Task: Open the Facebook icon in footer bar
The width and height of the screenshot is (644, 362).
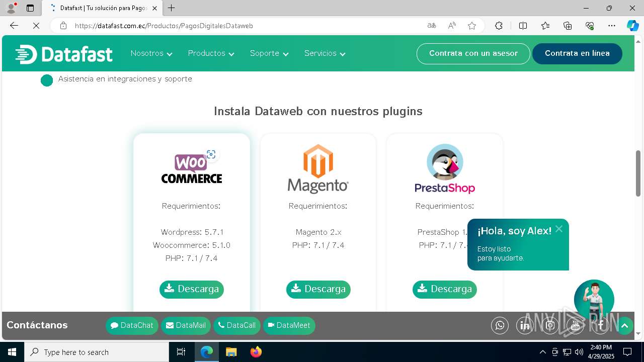Action: (601, 326)
